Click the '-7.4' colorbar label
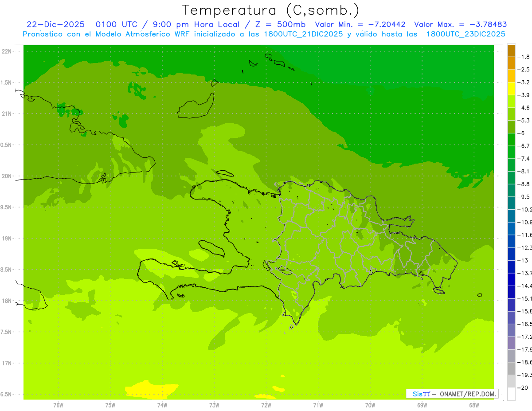Screen dimensions: 532x411 pos(524,158)
